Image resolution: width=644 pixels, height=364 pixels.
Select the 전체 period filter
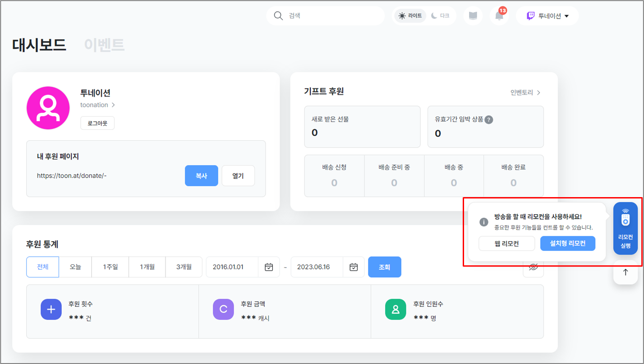(x=42, y=267)
